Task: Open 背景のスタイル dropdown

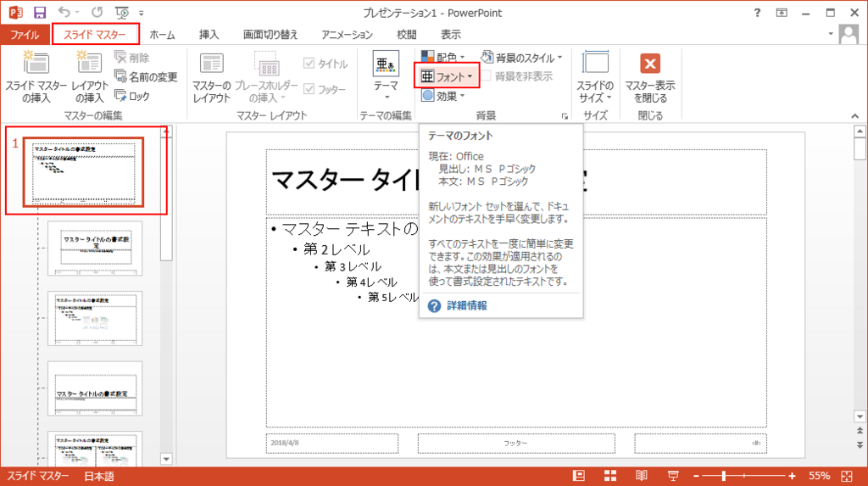Action: tap(521, 58)
